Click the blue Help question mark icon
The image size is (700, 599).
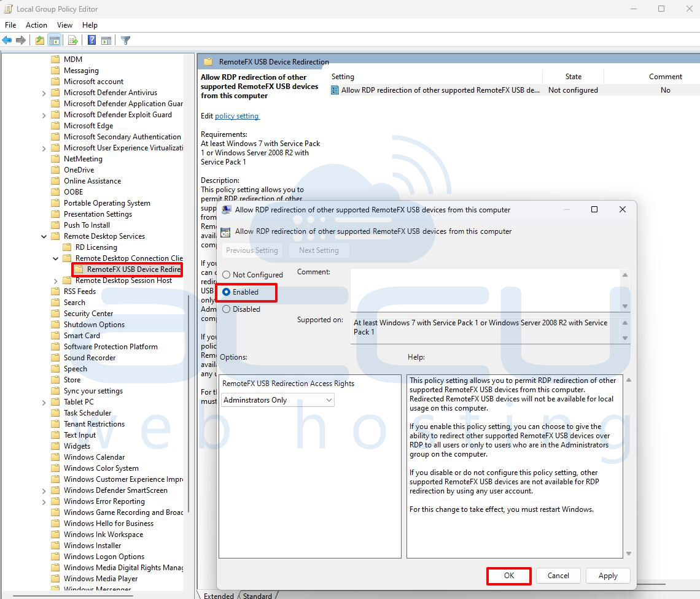coord(91,40)
